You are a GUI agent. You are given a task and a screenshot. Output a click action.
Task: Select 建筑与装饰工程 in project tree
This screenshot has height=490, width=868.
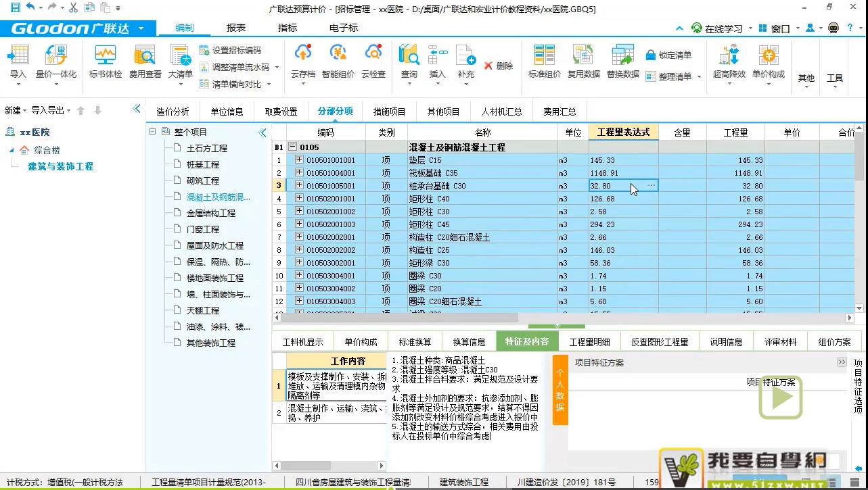pyautogui.click(x=61, y=166)
